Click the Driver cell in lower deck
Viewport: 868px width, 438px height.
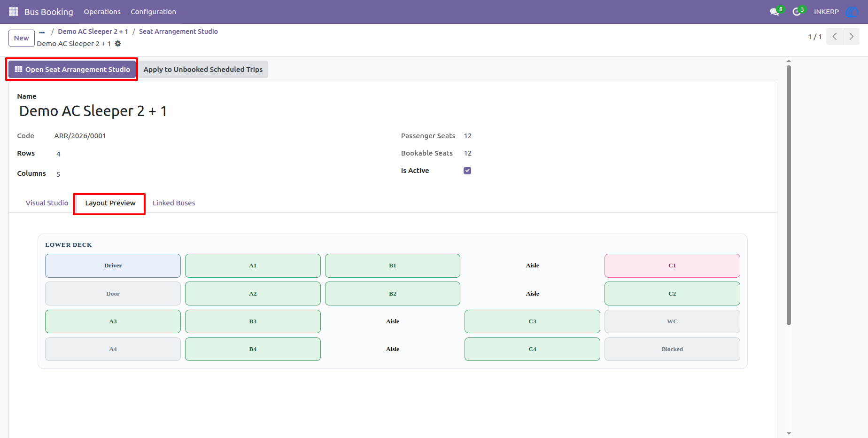(113, 266)
